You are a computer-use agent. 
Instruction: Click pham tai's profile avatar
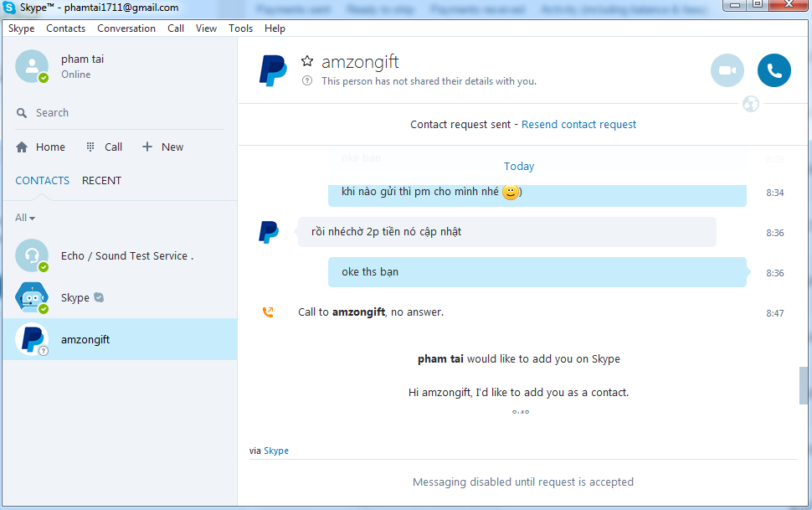[x=32, y=66]
